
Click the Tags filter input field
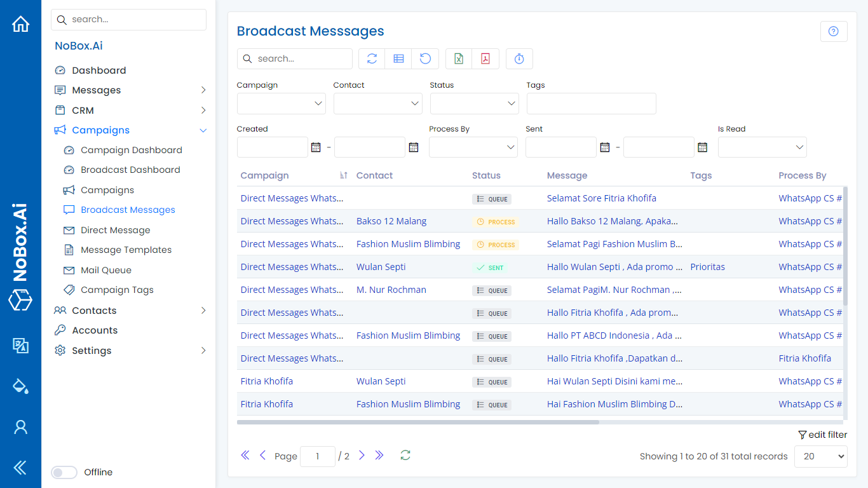coord(591,104)
